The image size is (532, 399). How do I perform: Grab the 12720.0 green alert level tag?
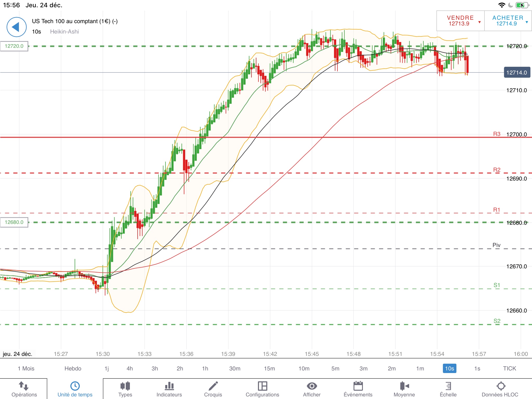14,46
